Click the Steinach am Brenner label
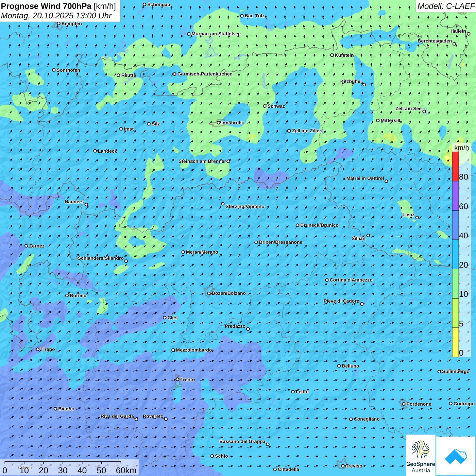 coord(202,161)
